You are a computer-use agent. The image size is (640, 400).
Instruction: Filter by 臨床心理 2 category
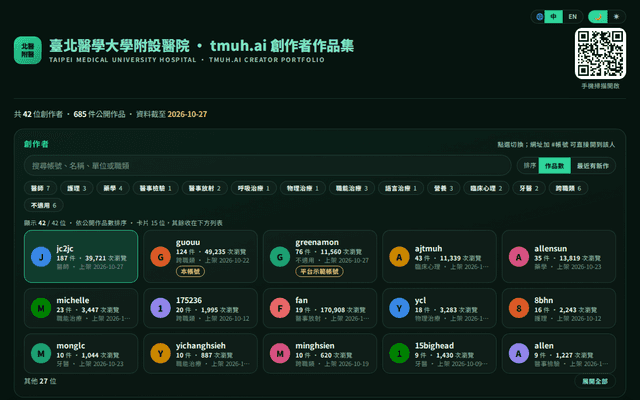click(x=486, y=188)
